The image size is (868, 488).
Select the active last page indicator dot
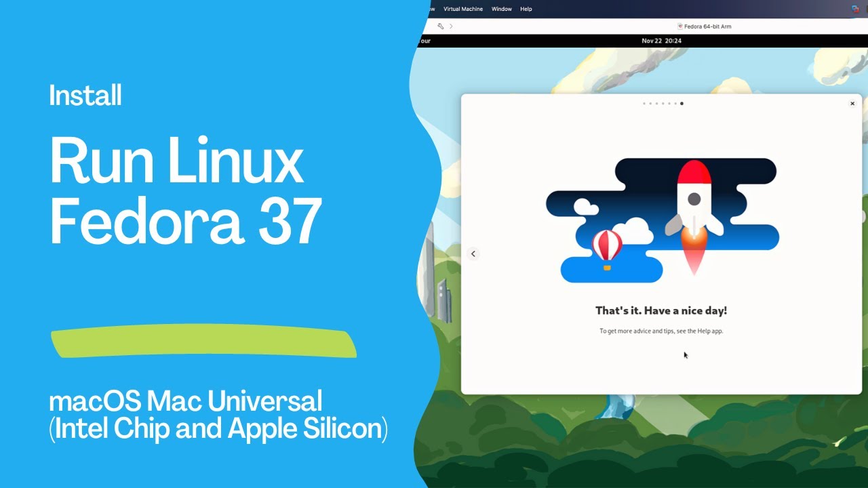[682, 104]
